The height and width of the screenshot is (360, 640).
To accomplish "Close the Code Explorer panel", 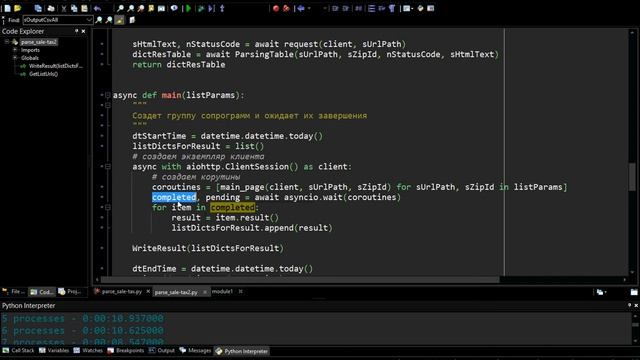I will (84, 31).
